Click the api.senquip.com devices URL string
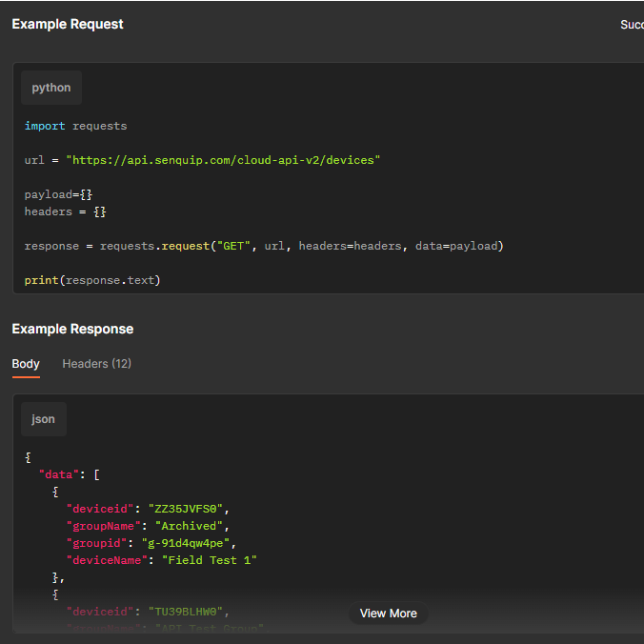Viewport: 644px width, 644px height. 223,160
